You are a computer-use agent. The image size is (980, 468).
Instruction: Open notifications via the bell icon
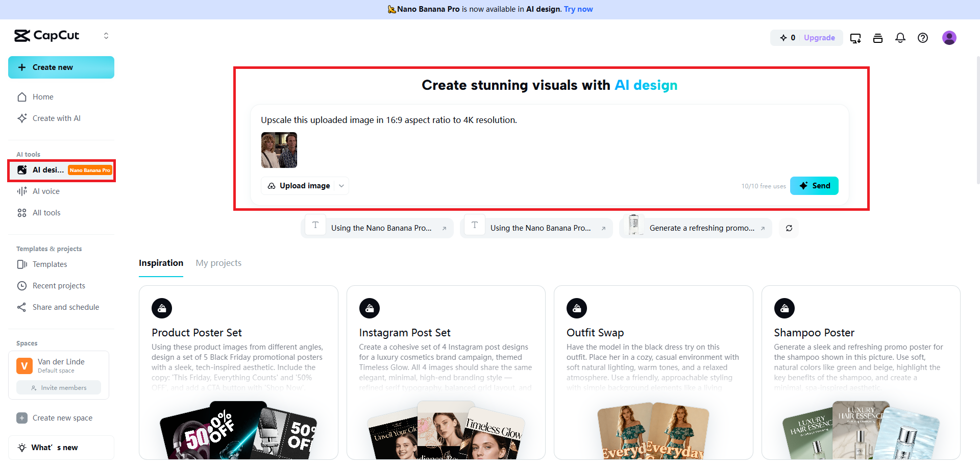[900, 38]
